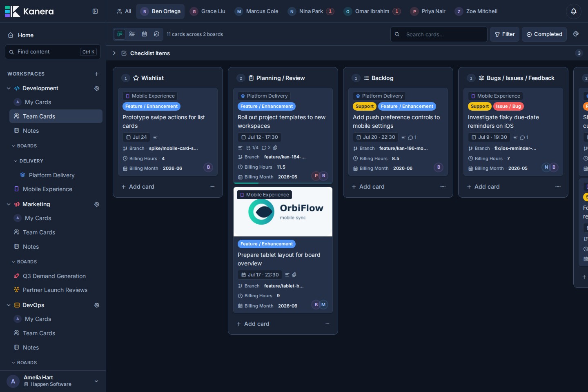This screenshot has height=392, width=588.
Task: Open column menu for Wishlist column
Action: pos(212,187)
